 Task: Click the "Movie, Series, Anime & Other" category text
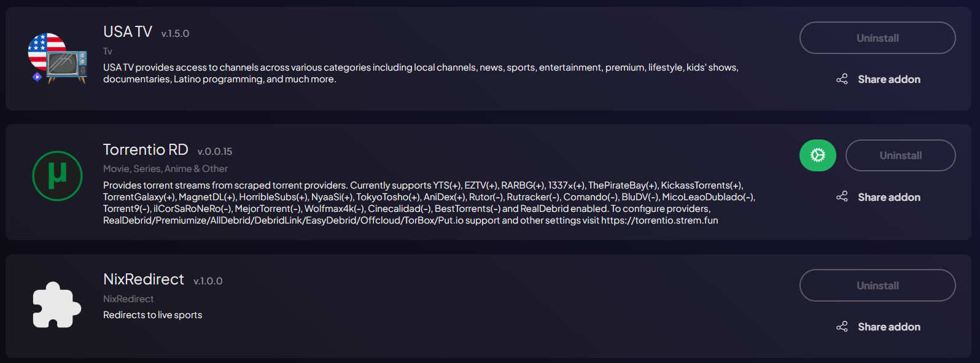[x=165, y=169]
